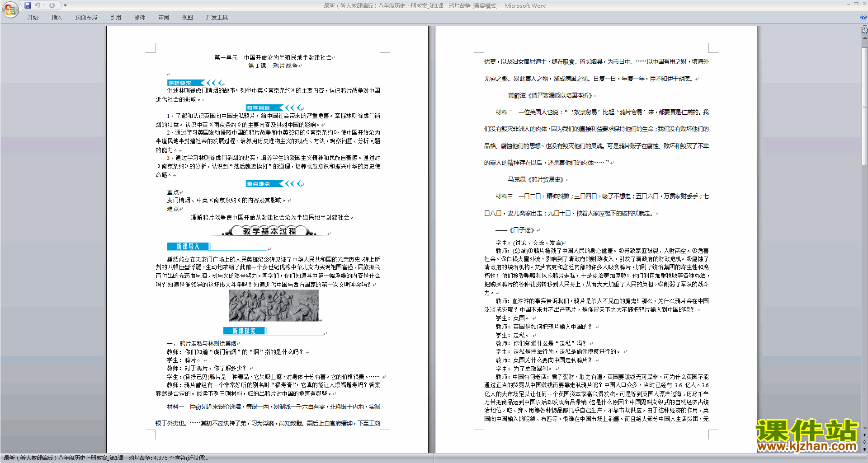Viewport: 868px width, 463px height.
Task: Open the Office button menu
Action: point(10,9)
